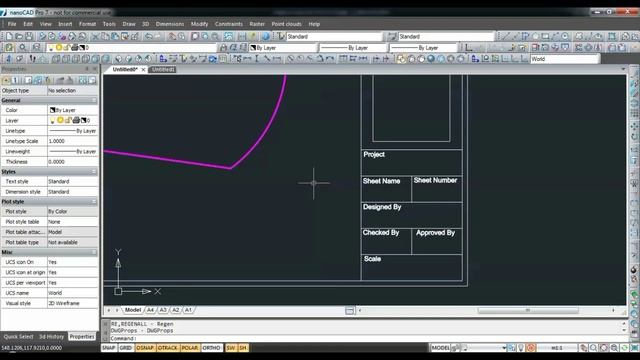Click the Open file icon

pos(19,37)
